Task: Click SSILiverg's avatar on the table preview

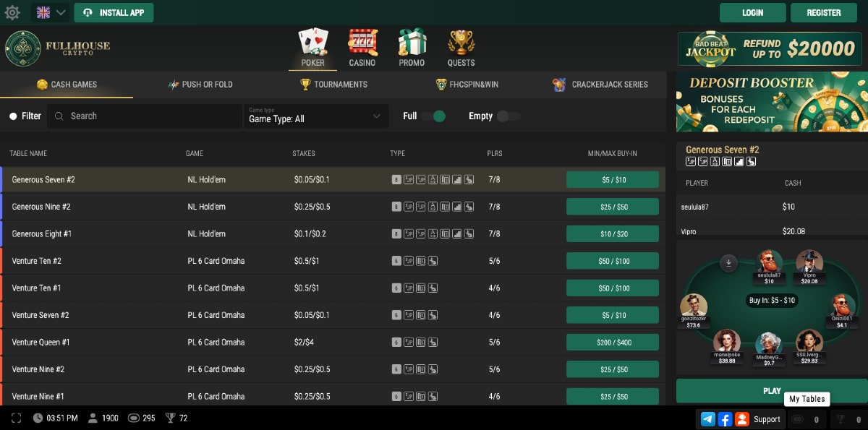Action: [x=809, y=341]
